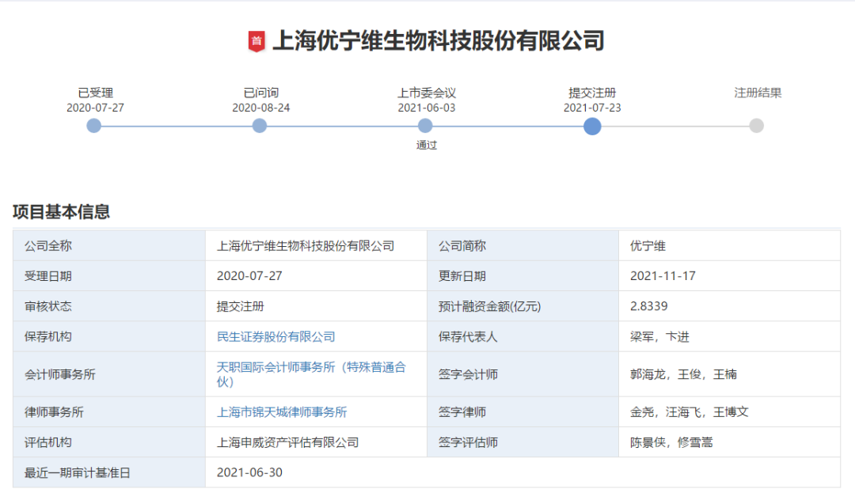Click the highlighted 提交注册 timeline circle
The height and width of the screenshot is (504, 855).
[x=592, y=126]
